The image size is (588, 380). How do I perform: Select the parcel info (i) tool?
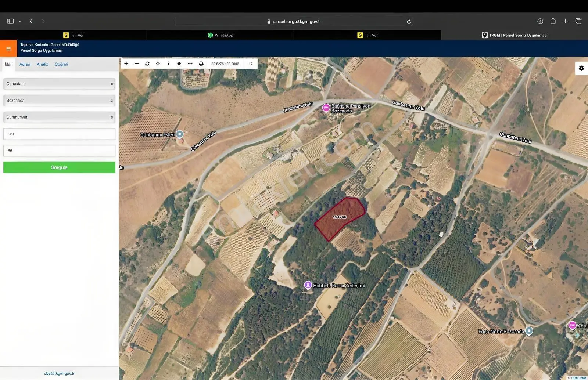pos(168,64)
